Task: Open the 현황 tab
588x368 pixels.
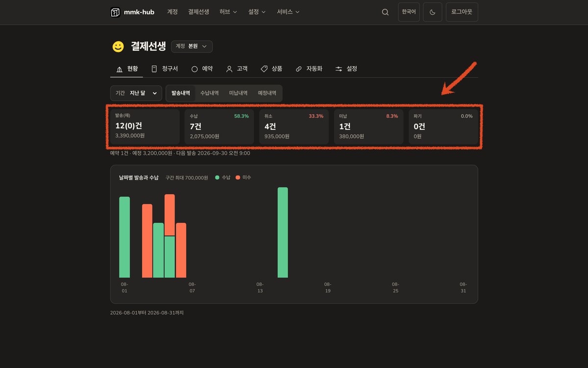Action: [127, 69]
